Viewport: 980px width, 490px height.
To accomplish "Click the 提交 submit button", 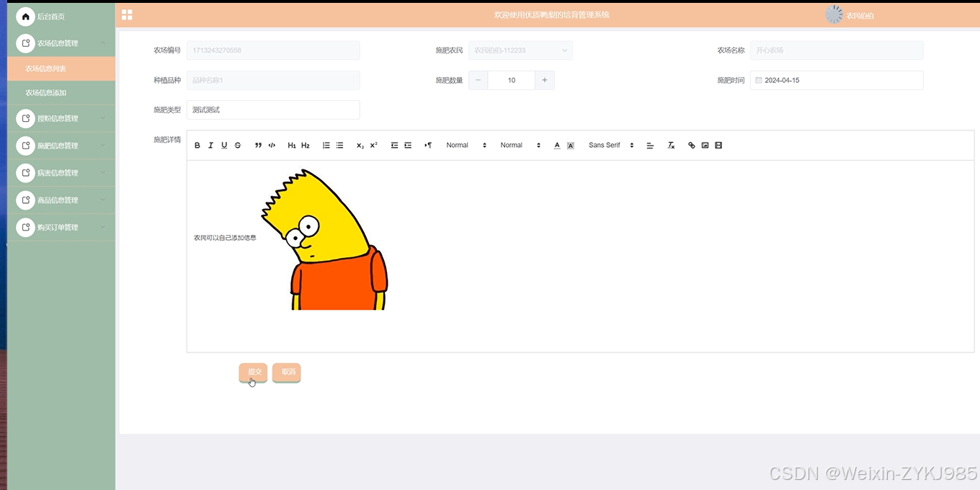I will tap(253, 372).
